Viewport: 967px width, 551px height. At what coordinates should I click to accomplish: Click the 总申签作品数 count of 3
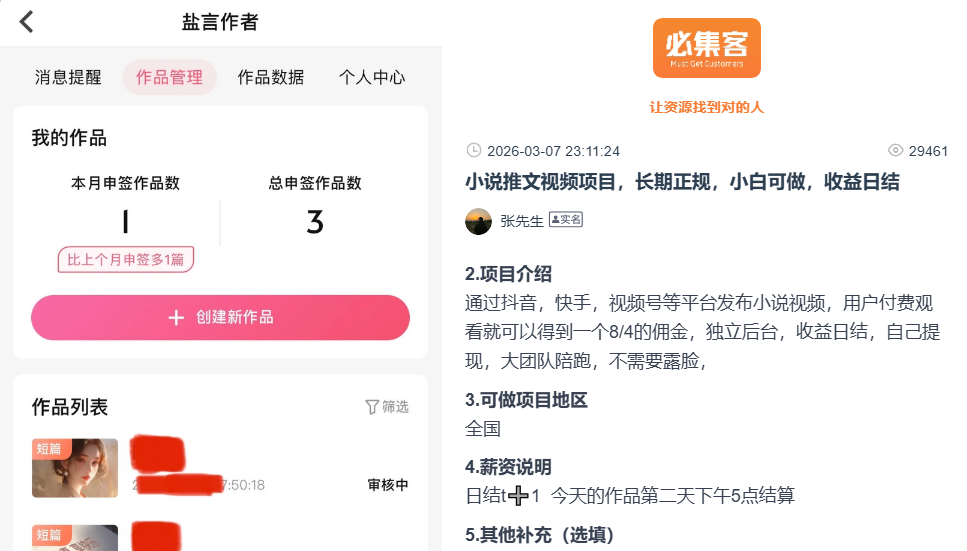[315, 222]
